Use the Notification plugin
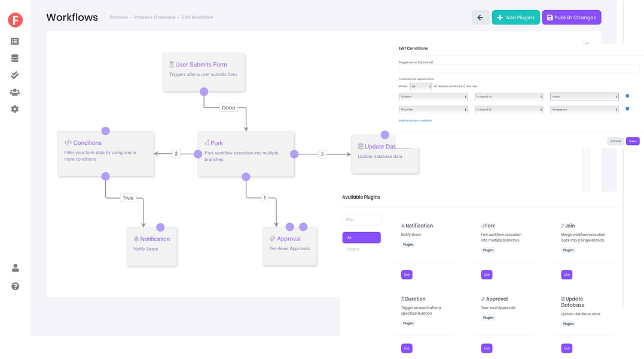The image size is (644, 359). (407, 275)
